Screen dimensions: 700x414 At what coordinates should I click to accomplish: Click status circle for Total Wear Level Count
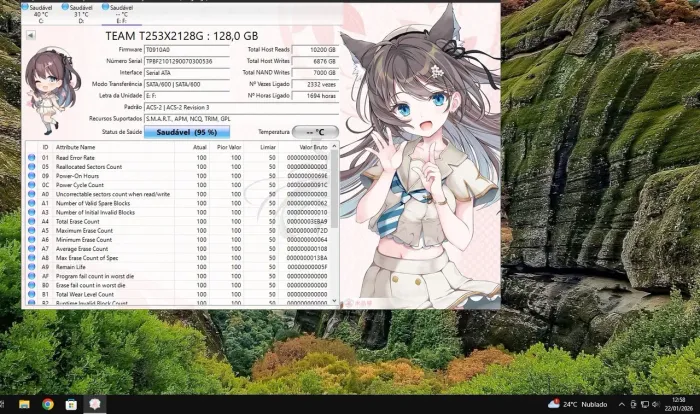coord(32,294)
